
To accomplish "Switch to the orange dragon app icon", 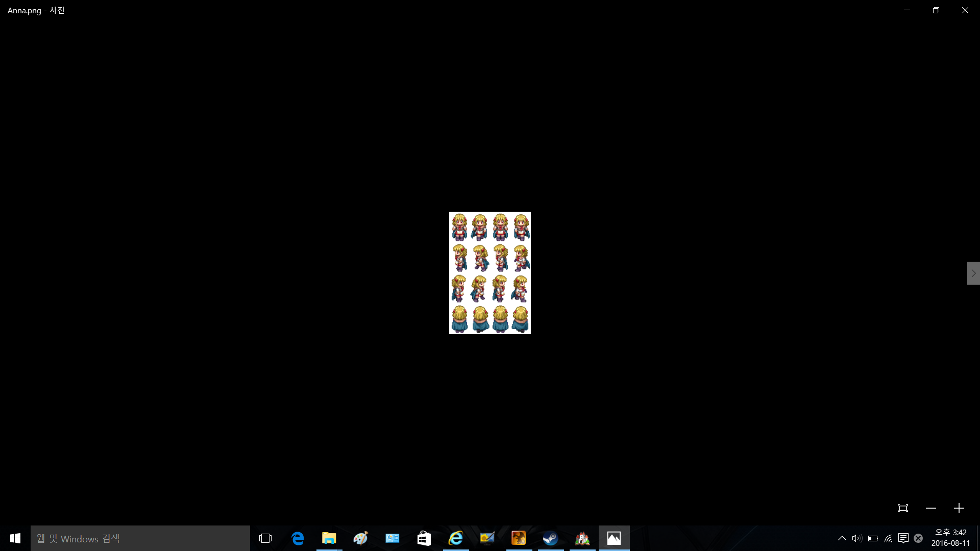I will tap(519, 538).
